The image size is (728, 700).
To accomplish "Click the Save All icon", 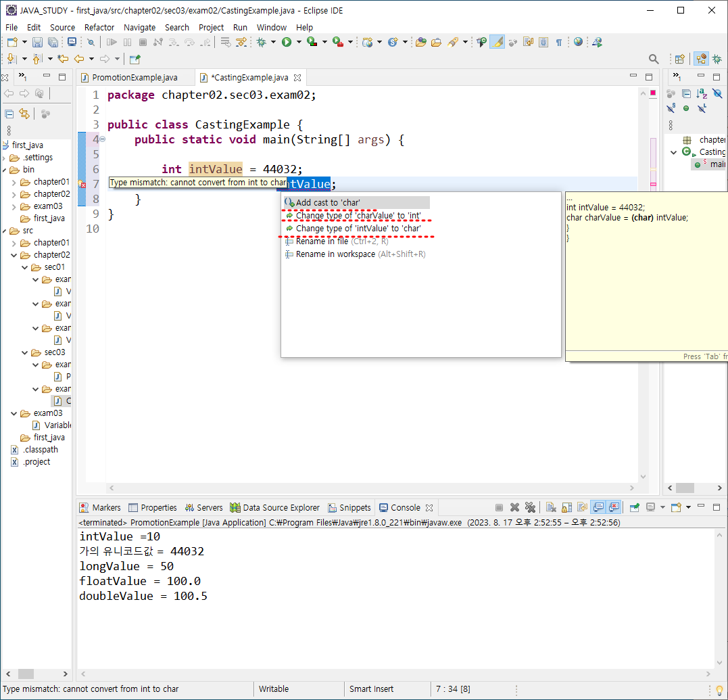I will [53, 42].
